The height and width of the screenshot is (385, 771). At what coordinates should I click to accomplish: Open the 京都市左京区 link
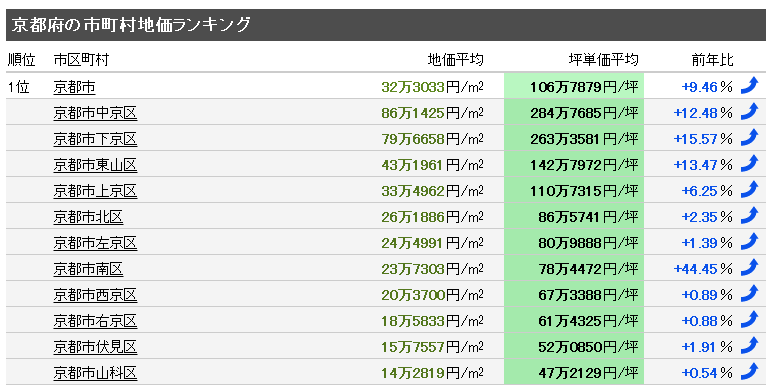95,243
